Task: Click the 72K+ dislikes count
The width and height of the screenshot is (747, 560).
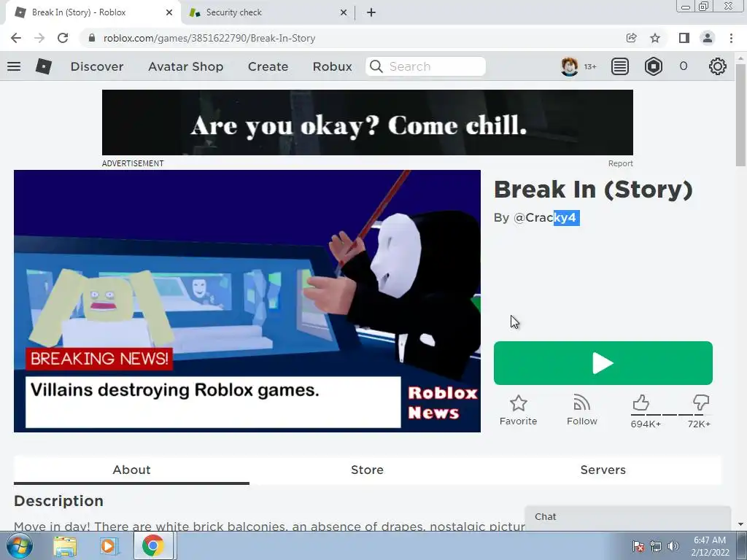Action: (x=699, y=424)
